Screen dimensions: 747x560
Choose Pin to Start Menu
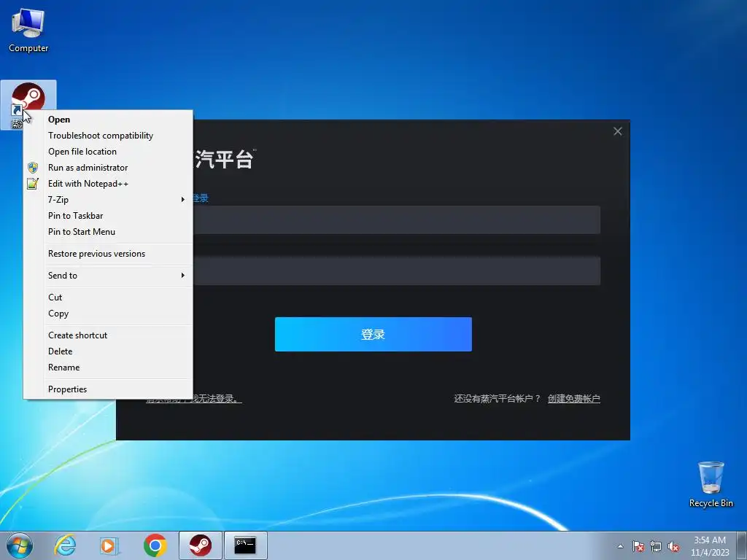(109, 232)
